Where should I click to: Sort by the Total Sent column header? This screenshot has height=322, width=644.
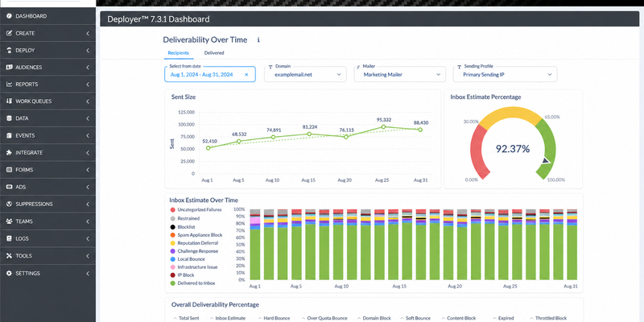tap(187, 318)
